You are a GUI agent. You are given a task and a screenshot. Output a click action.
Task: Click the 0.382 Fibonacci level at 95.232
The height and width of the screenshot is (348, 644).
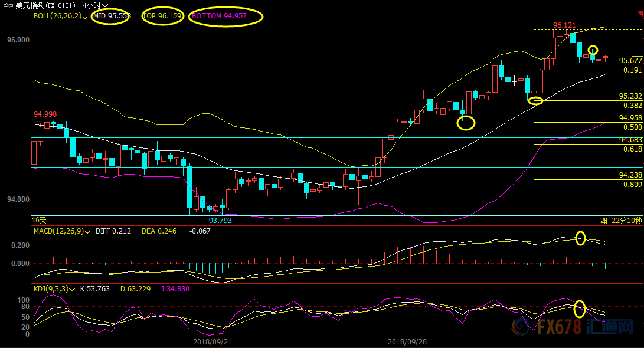click(632, 105)
